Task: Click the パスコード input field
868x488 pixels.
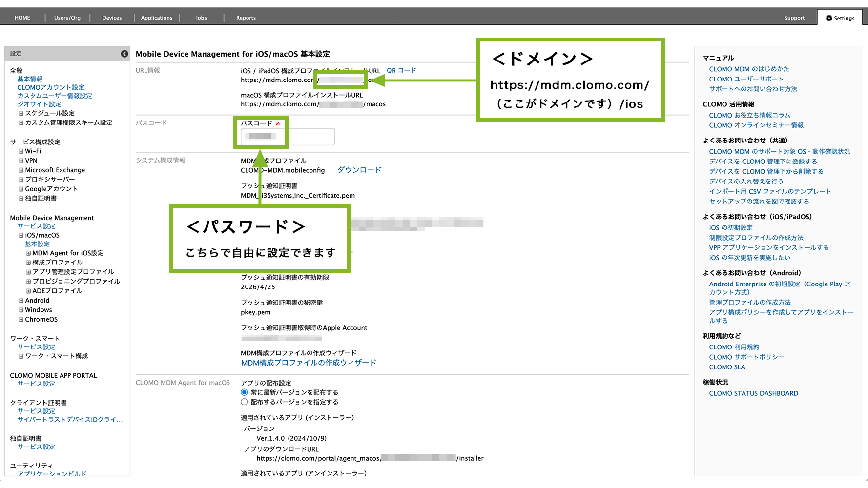Action: (x=288, y=137)
